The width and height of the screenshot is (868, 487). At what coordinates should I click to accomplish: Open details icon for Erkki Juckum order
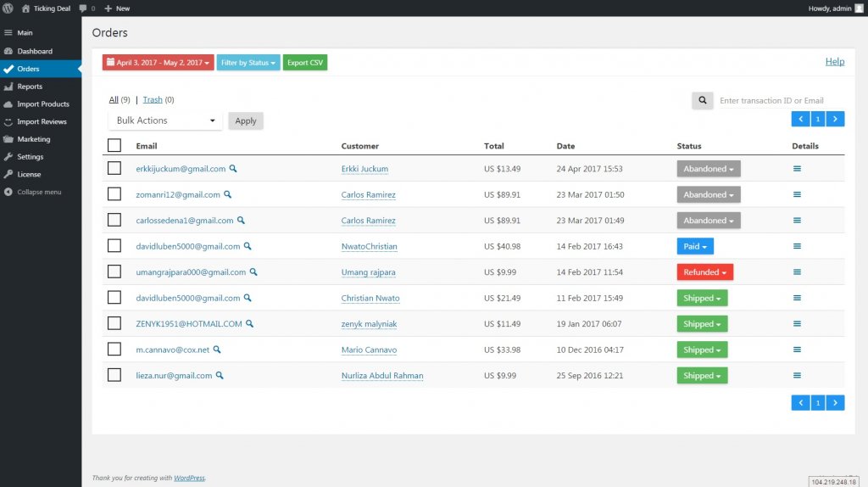point(797,169)
